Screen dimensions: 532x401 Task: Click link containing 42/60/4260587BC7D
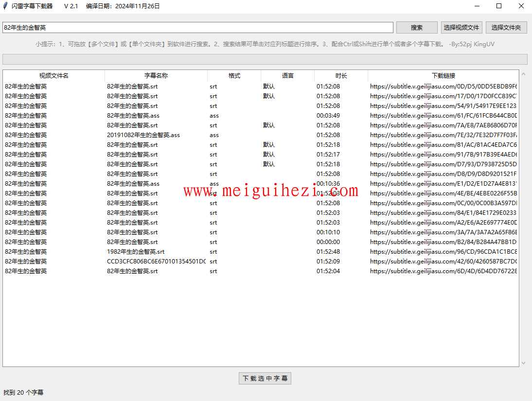click(x=443, y=262)
